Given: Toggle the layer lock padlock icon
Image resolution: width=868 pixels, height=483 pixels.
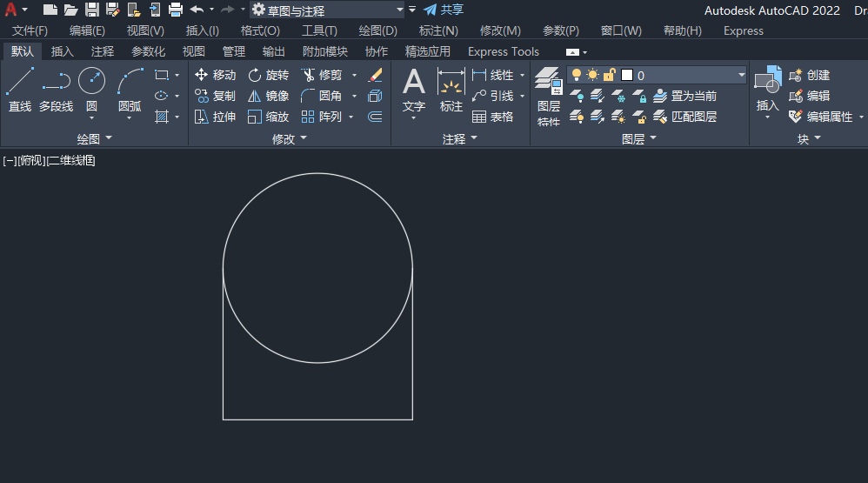Looking at the screenshot, I should pos(609,75).
